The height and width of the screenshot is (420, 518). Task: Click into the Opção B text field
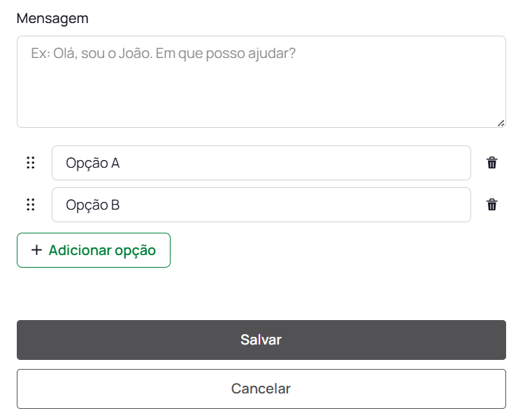[x=261, y=205]
